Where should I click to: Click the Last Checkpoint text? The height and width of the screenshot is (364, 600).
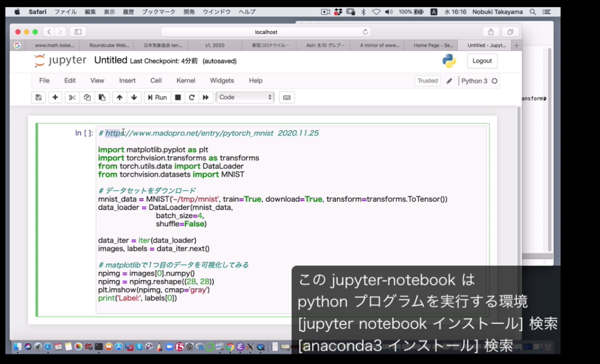pyautogui.click(x=164, y=61)
